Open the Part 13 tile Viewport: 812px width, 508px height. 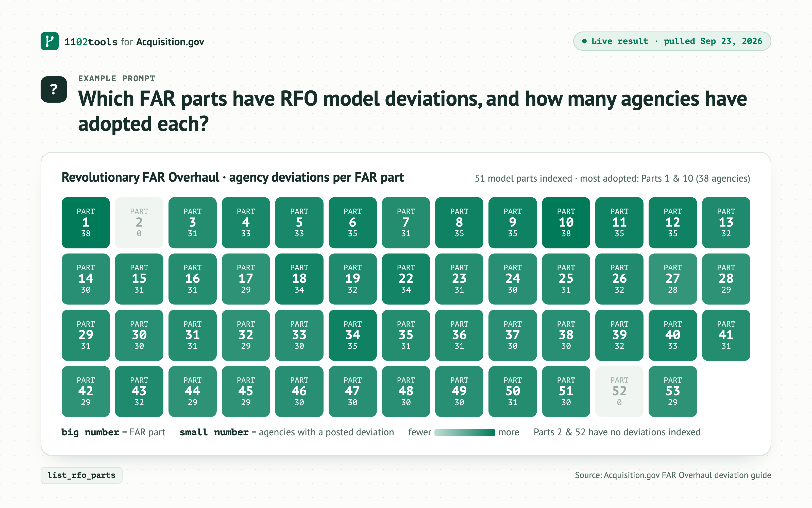coord(726,223)
